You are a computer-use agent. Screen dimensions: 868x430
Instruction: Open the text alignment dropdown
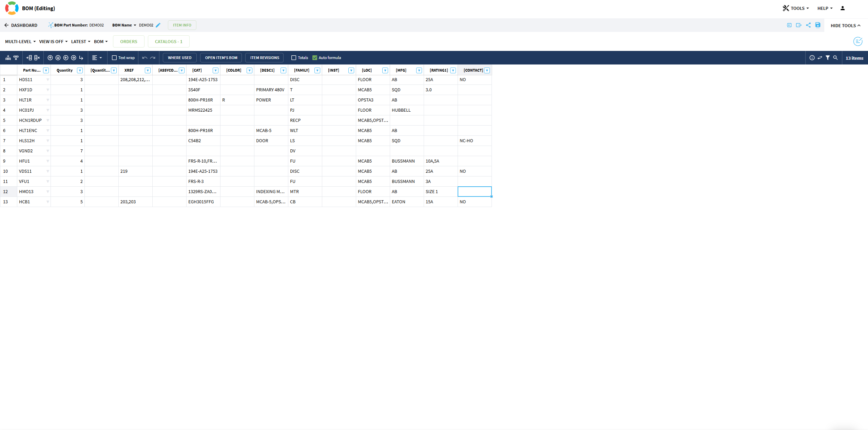97,58
